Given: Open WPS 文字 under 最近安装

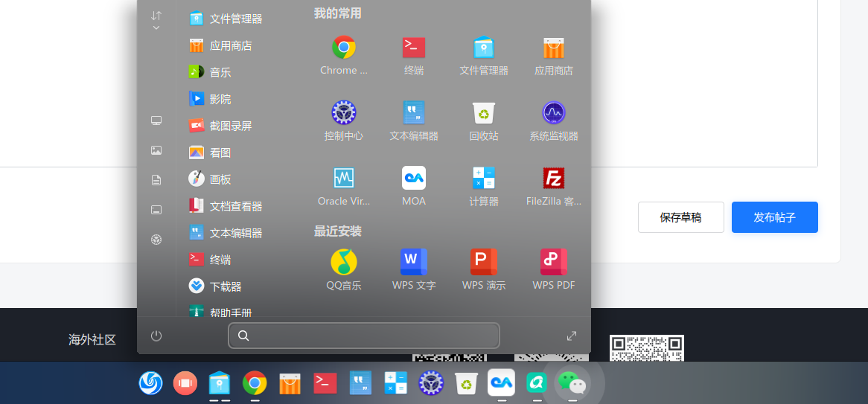Looking at the screenshot, I should coord(413,270).
